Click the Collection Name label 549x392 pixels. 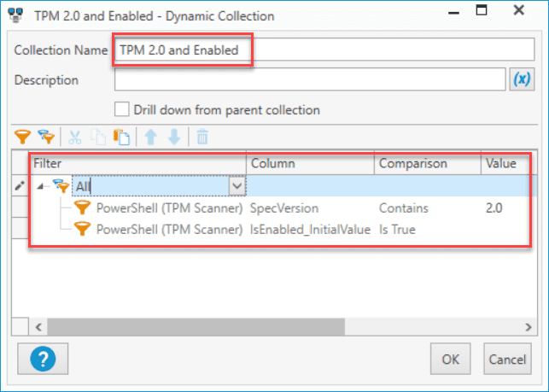click(61, 50)
